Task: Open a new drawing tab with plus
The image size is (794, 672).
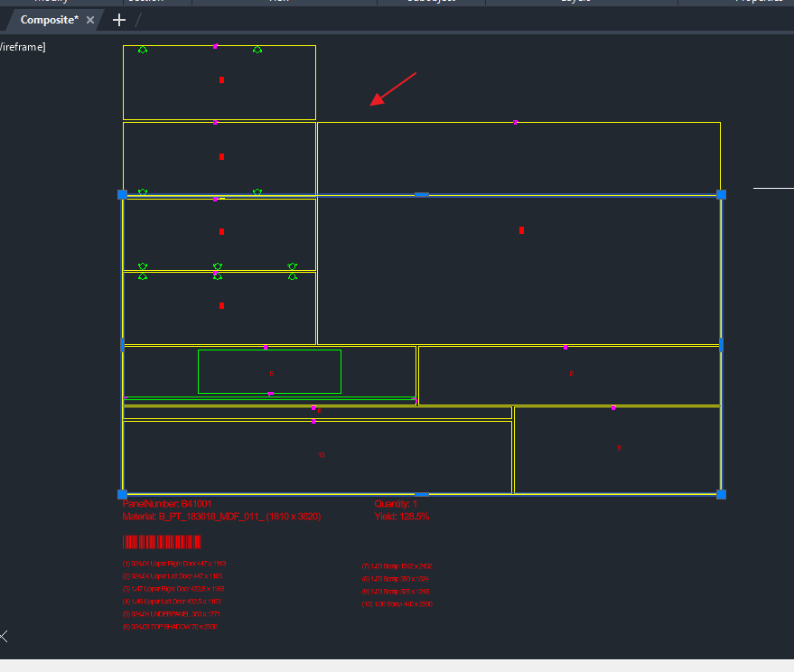Action: 119,20
